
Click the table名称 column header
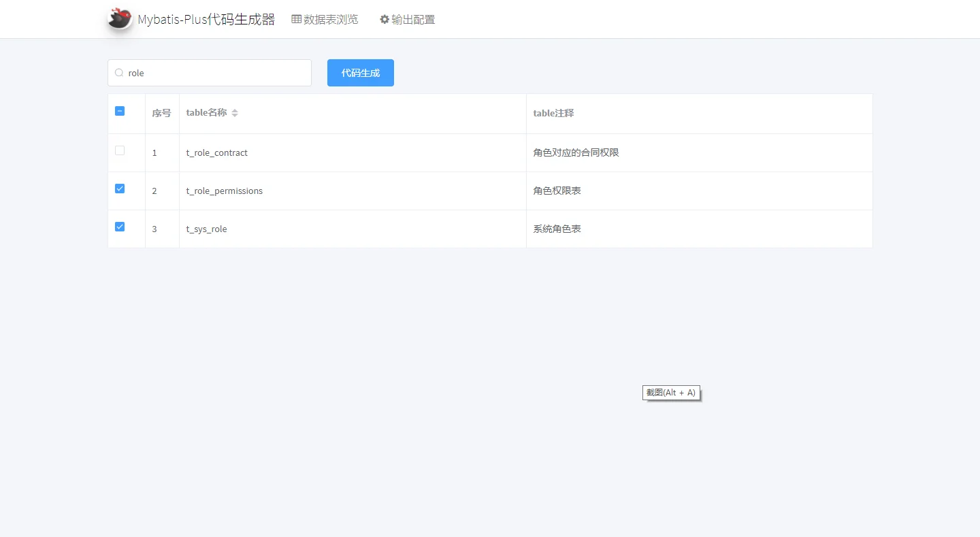click(x=206, y=113)
